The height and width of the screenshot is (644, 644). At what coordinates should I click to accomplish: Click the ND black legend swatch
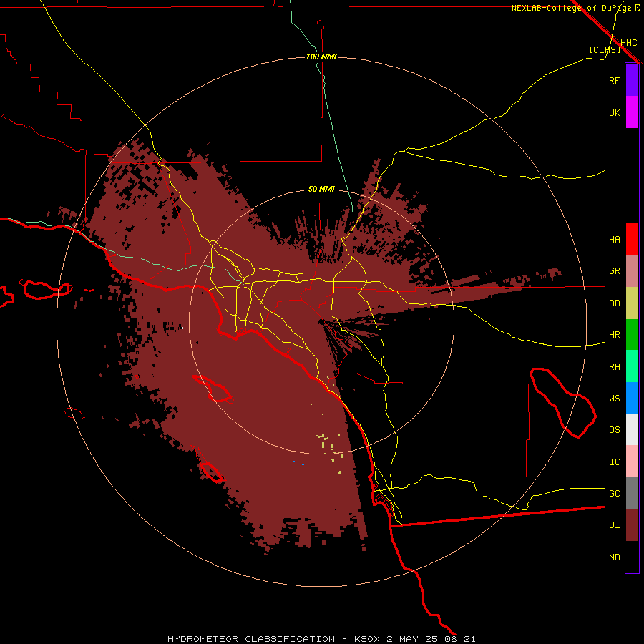[632, 557]
